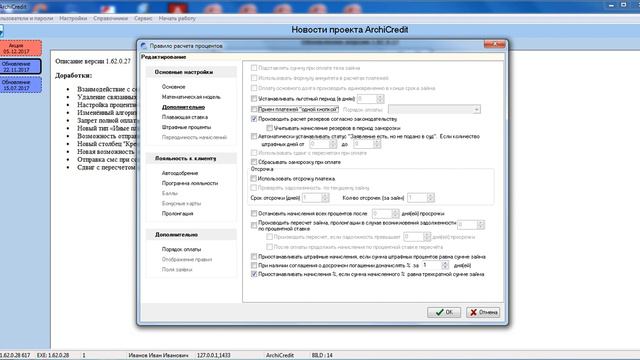Click 'BILD : 14' in the status bar
Viewport: 640px width, 360px height.
[322, 356]
